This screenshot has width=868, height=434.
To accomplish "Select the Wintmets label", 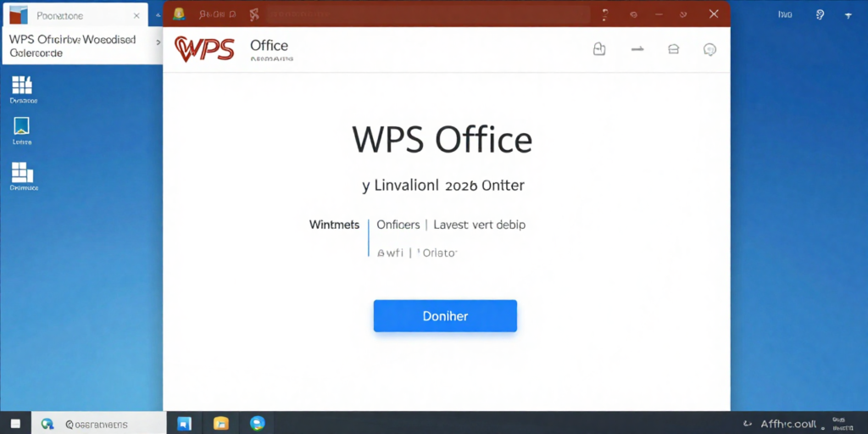I will [334, 225].
